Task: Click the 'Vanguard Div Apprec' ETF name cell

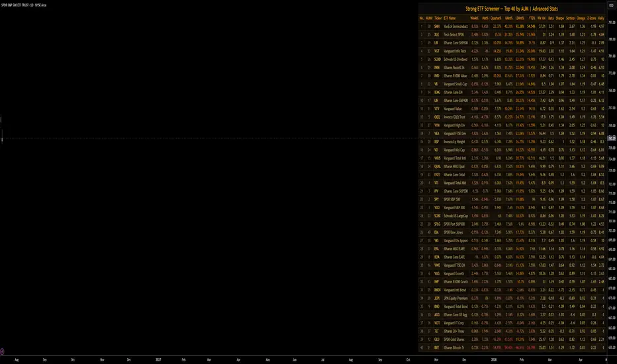Action: (x=455, y=241)
